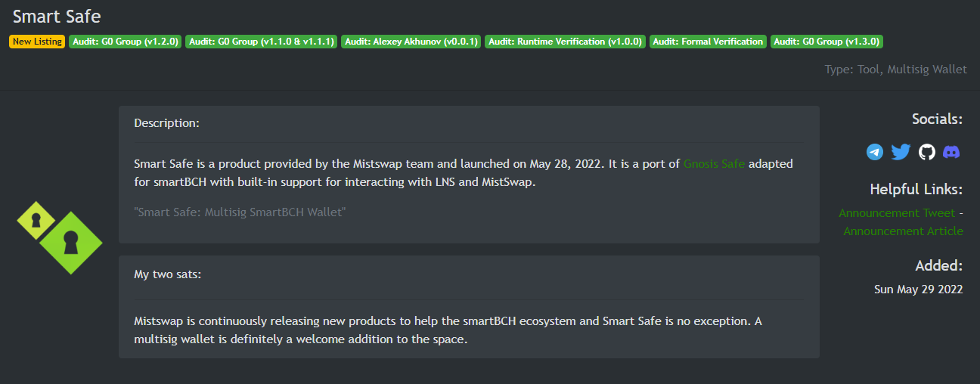Follow the Gnosis Safe link
The image size is (980, 384).
[x=714, y=163]
